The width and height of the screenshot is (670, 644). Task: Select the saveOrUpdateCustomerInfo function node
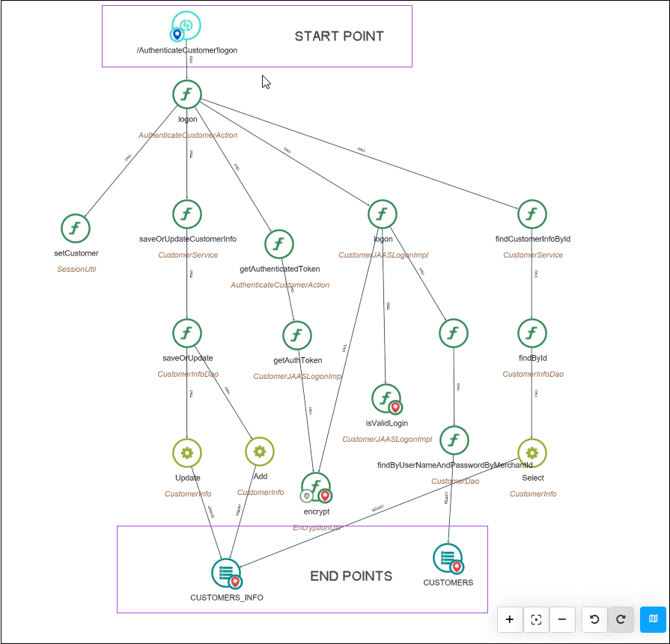click(187, 214)
